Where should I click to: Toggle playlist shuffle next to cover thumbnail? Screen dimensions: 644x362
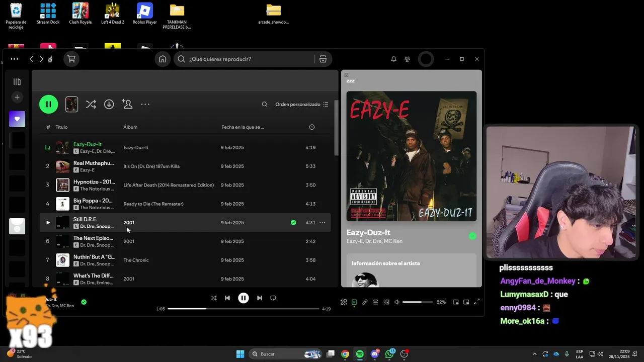tap(91, 104)
